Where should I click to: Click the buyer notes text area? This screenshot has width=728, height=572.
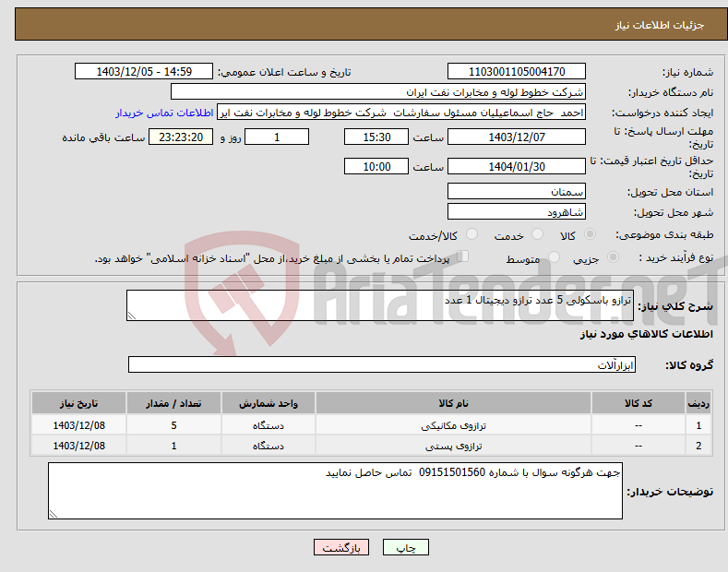click(x=335, y=491)
